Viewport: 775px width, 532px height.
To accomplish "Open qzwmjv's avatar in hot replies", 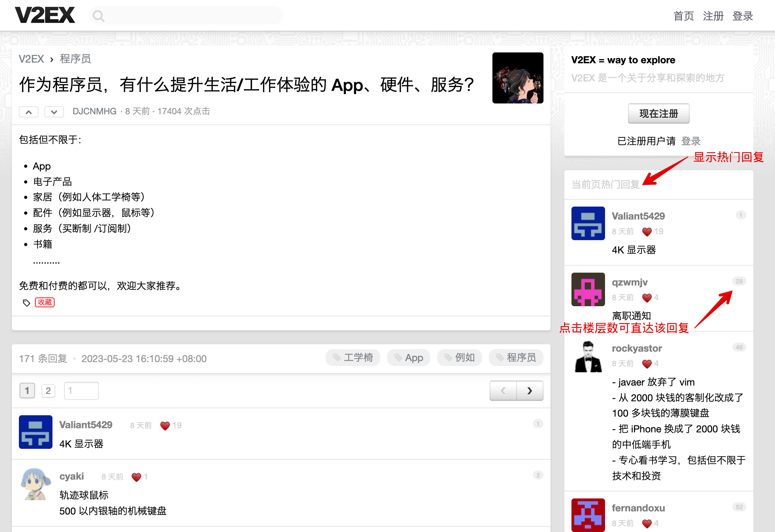I will coord(588,289).
